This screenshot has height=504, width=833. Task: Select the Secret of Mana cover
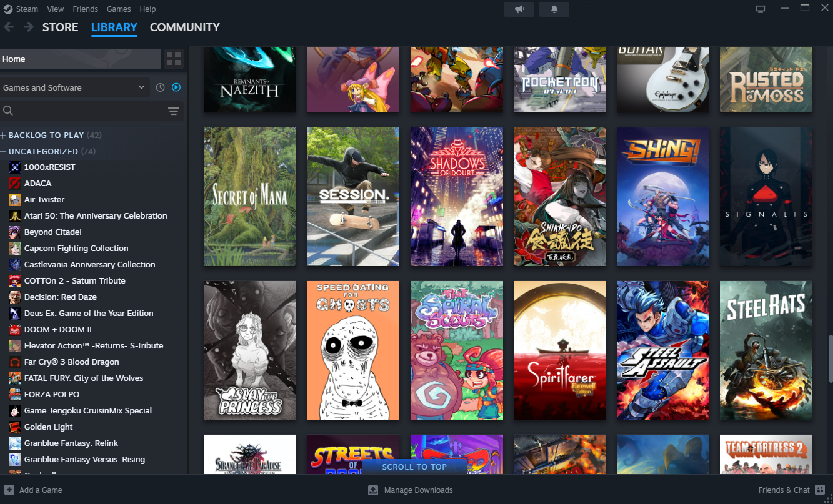250,197
